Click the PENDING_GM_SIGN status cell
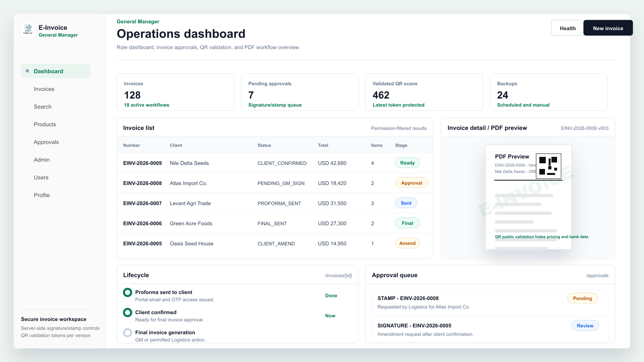 281,183
